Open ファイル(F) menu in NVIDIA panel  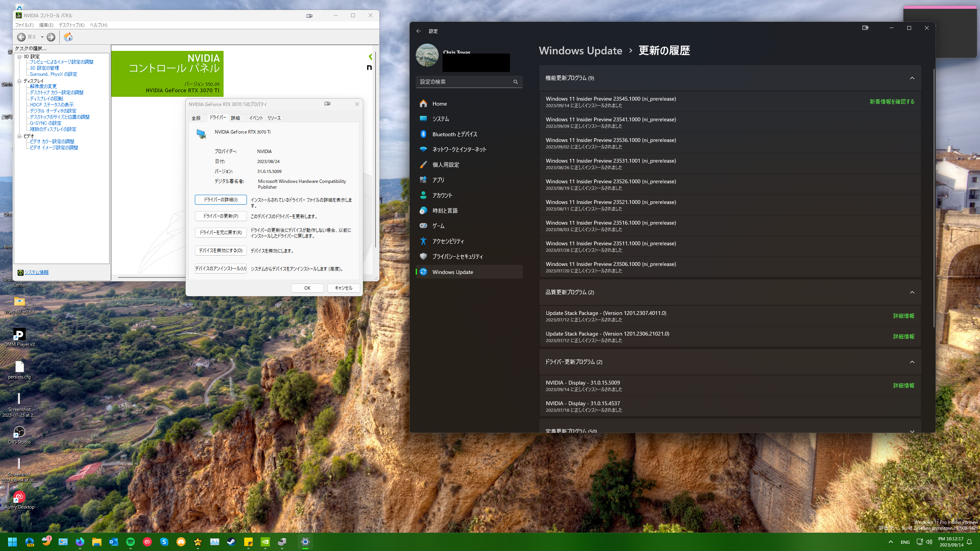[24, 25]
